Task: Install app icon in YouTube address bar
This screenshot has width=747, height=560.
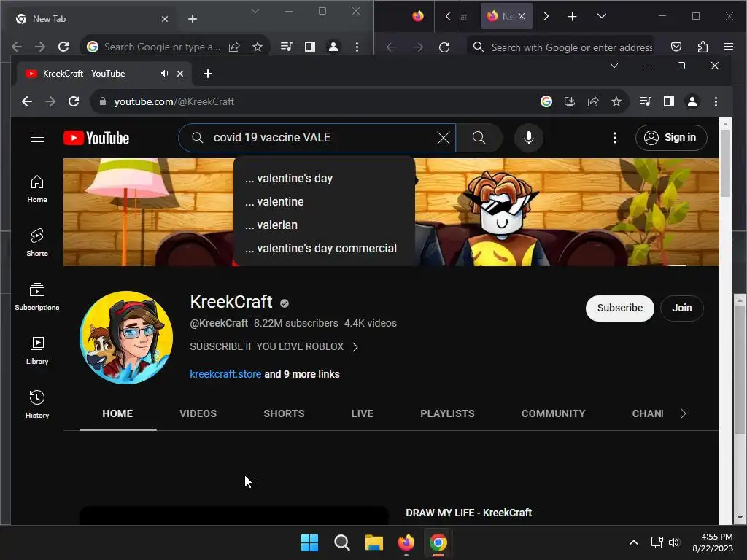Action: (569, 101)
